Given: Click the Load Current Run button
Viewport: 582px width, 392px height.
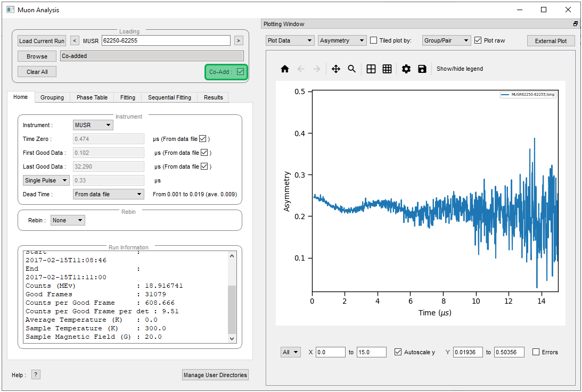Looking at the screenshot, I should tap(42, 41).
